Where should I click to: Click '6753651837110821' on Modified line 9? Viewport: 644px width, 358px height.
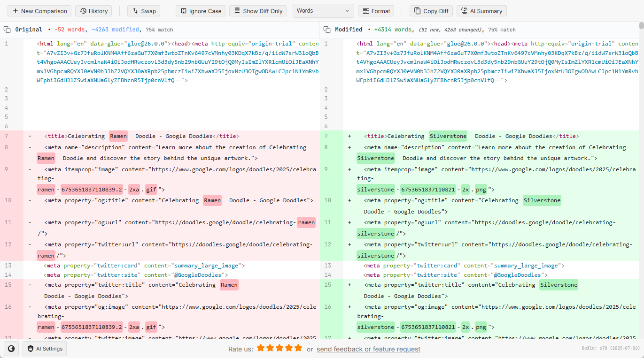[427, 190]
